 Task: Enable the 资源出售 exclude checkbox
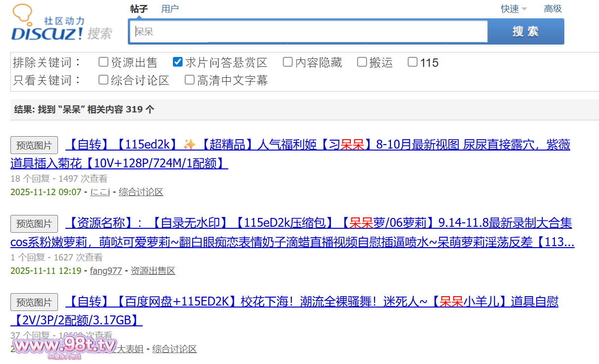103,62
